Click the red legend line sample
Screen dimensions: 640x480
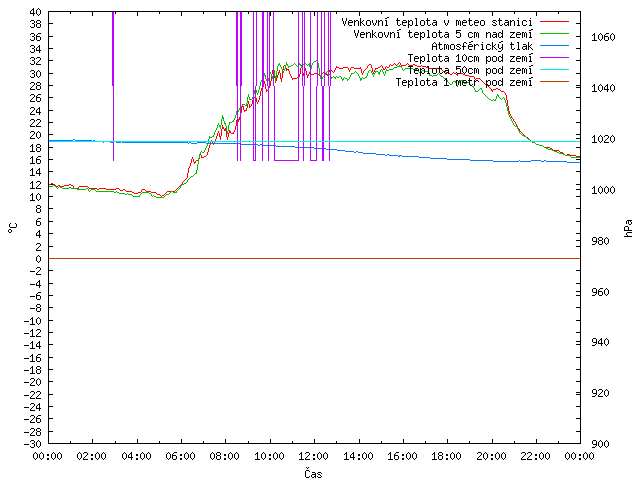tap(554, 22)
